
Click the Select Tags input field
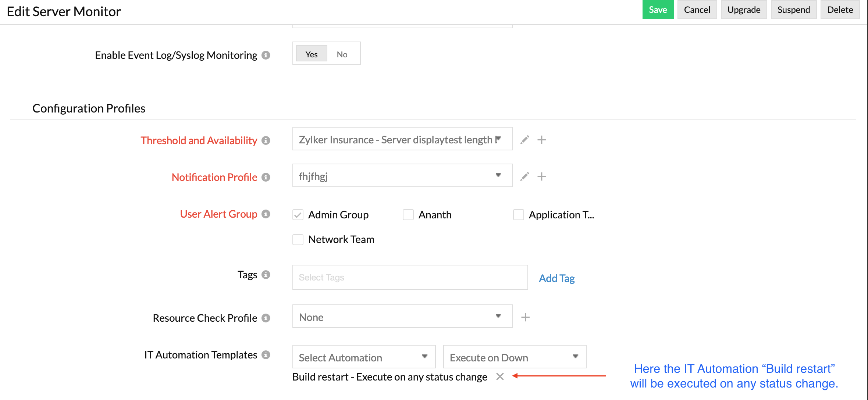coord(410,278)
